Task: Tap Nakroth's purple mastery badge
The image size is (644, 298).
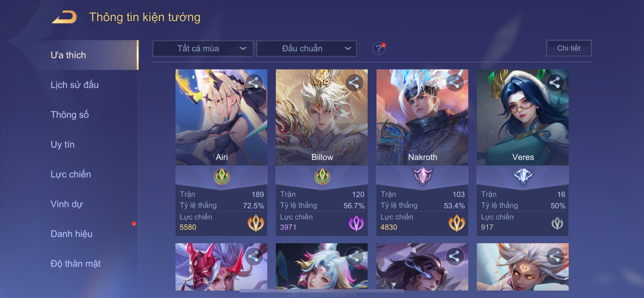Action: pyautogui.click(x=423, y=176)
